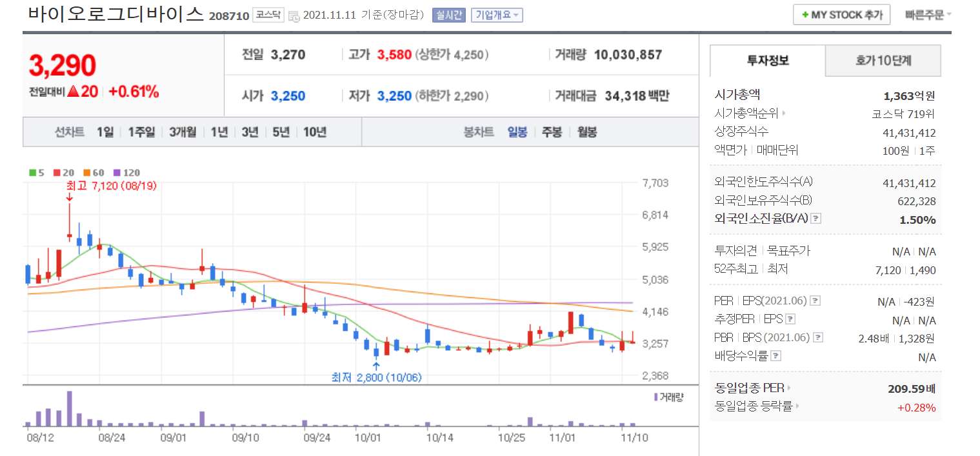Click the 액면가 label
Viewport: 980px width, 456px height.
730,150
